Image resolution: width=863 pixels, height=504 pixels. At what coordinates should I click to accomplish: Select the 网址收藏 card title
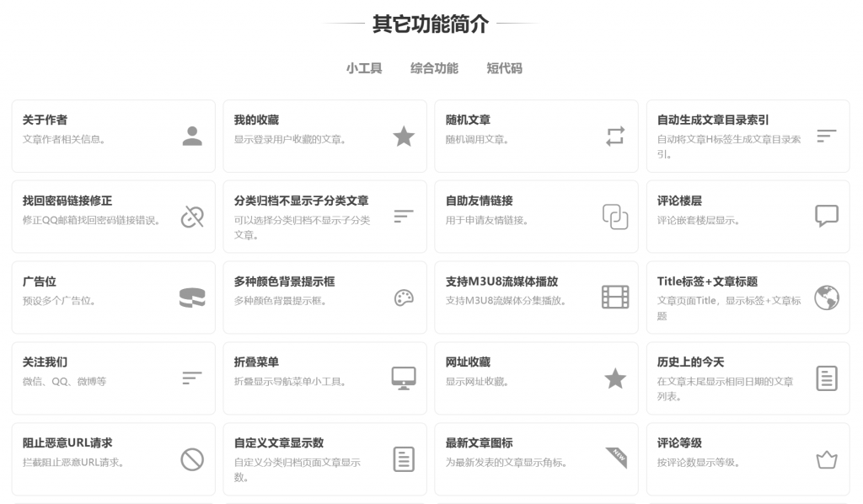tap(468, 362)
